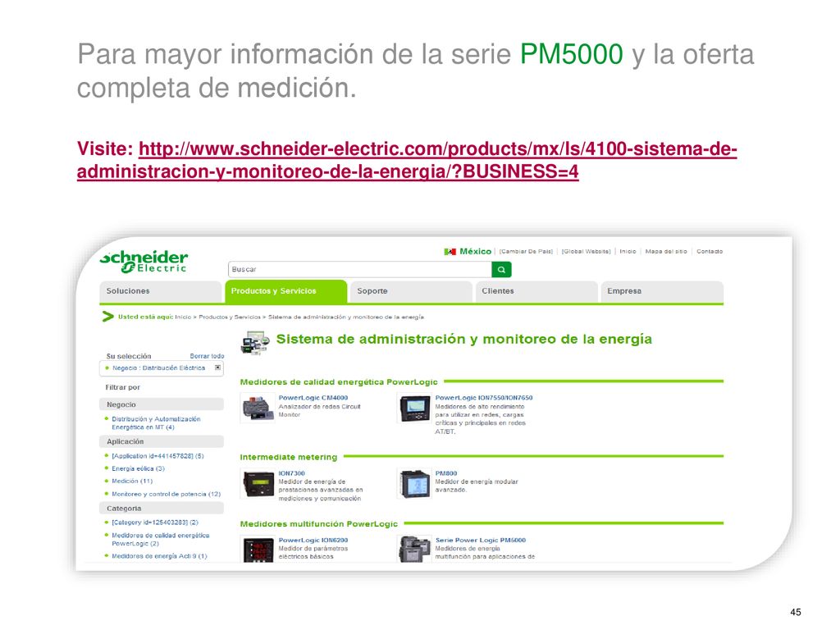Filter by Application id=441457828 (5)
Image resolution: width=840 pixels, height=630 pixels.
(157, 456)
